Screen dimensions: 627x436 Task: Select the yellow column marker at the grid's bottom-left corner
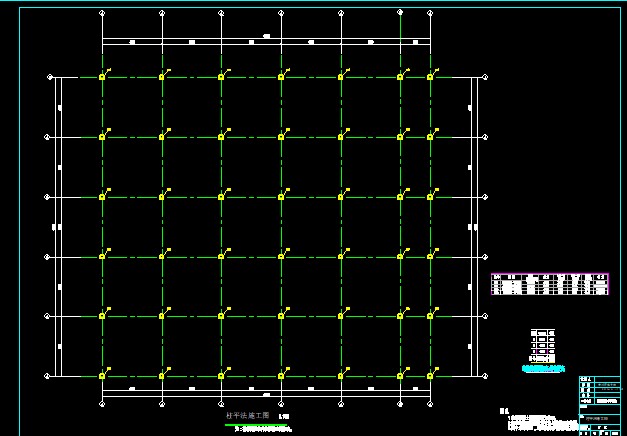click(101, 376)
